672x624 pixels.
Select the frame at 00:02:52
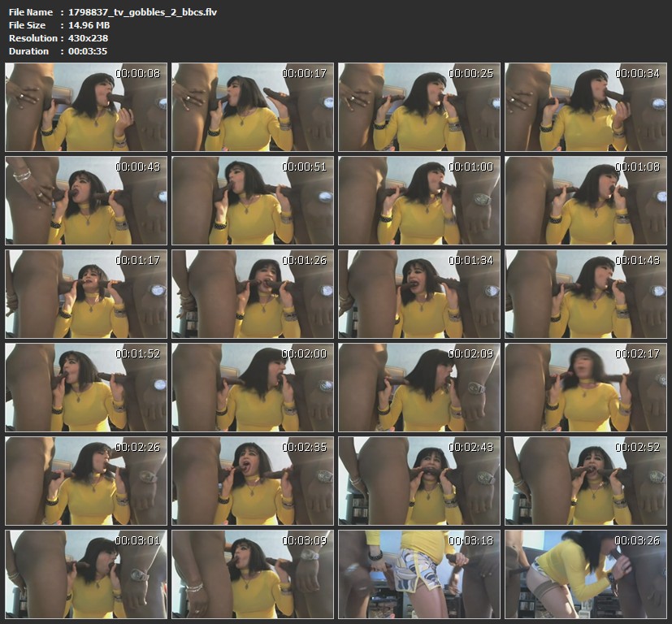pyautogui.click(x=585, y=481)
